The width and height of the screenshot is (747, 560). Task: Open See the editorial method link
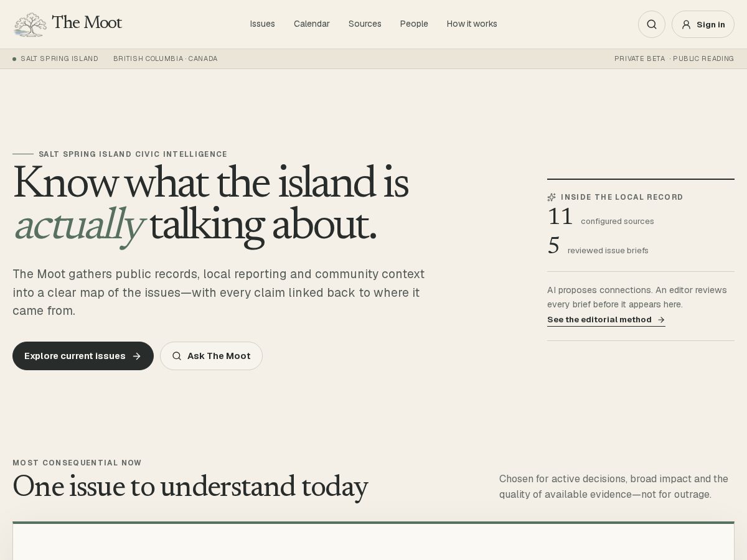click(606, 320)
